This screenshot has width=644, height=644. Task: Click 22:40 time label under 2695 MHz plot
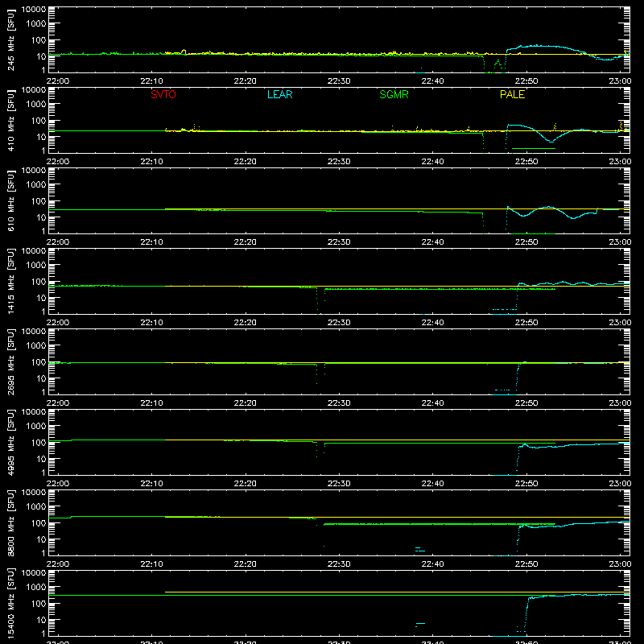tap(432, 403)
